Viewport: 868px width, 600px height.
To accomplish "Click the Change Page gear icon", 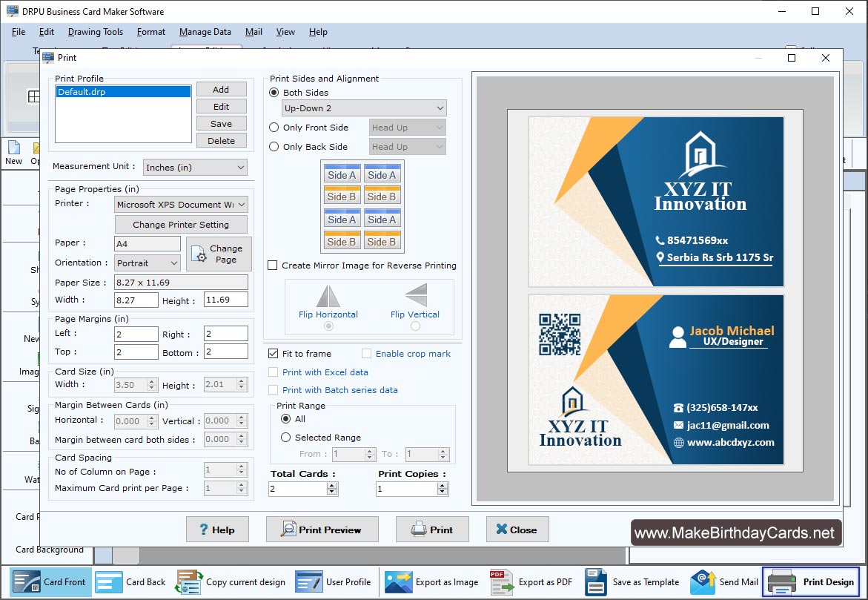I will (x=199, y=254).
